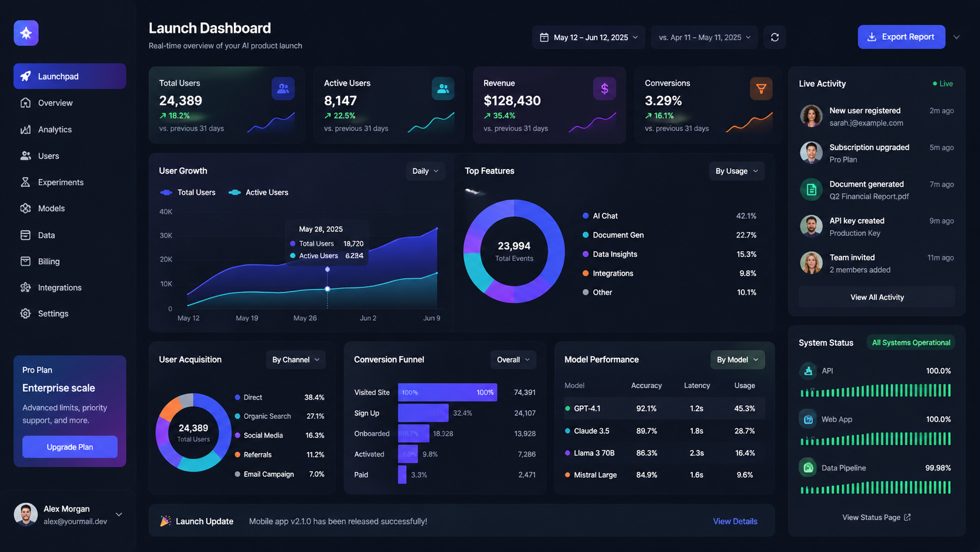Click the Accuracy column header
980x552 pixels.
(x=646, y=385)
